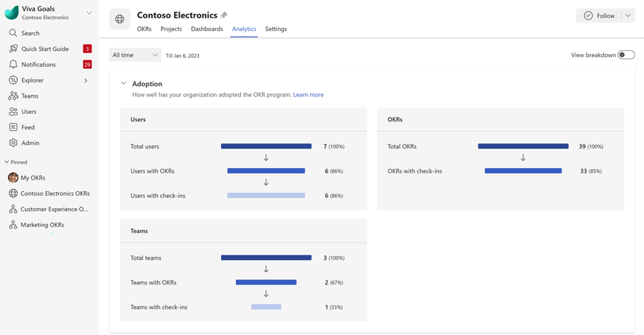Open the Search icon in sidebar
Screen dimensions: 644x335
(13, 33)
